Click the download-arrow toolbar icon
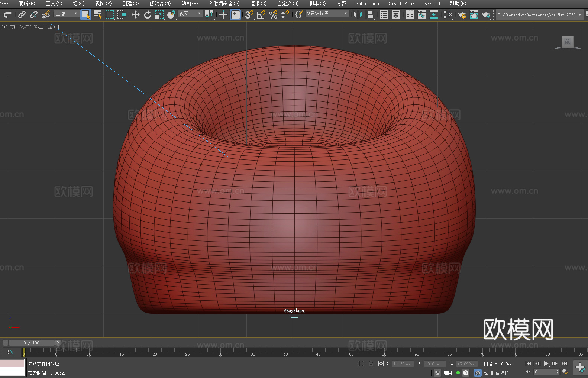Viewport: 588px width, 378px height. [434, 14]
